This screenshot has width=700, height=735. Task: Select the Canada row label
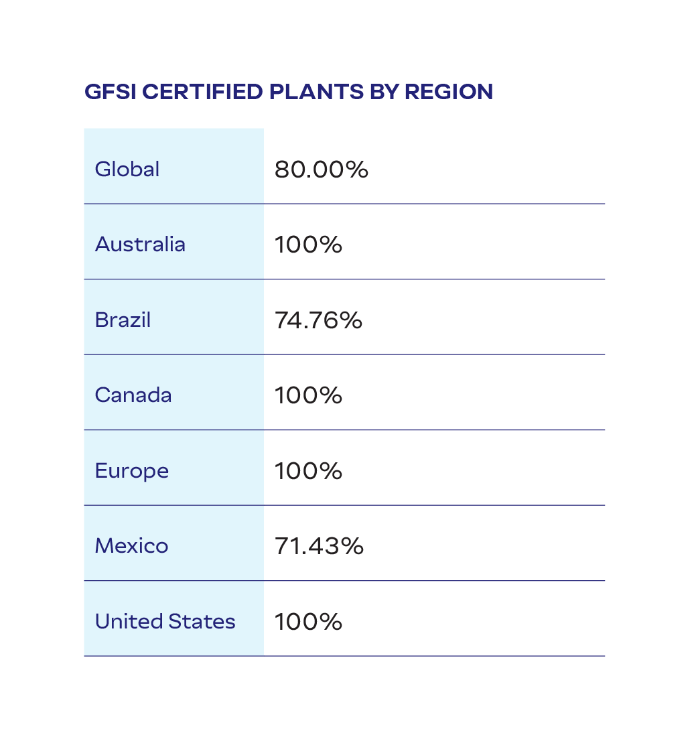click(133, 395)
